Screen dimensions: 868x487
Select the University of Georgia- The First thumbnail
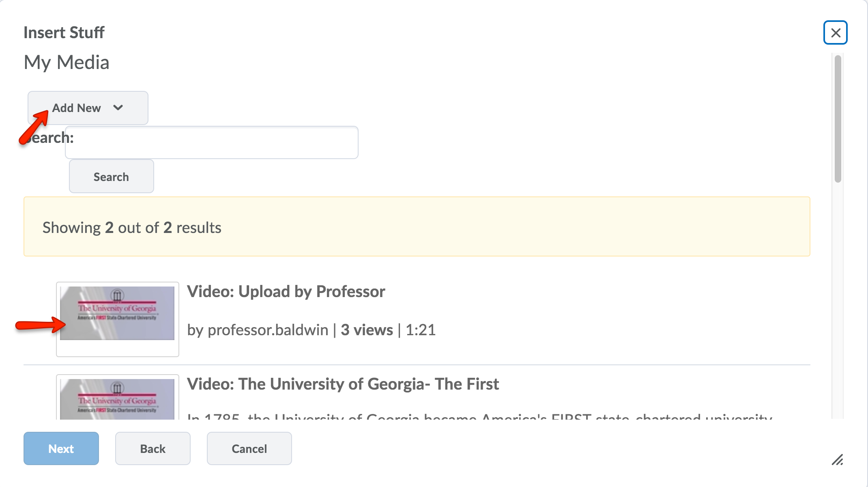click(117, 399)
